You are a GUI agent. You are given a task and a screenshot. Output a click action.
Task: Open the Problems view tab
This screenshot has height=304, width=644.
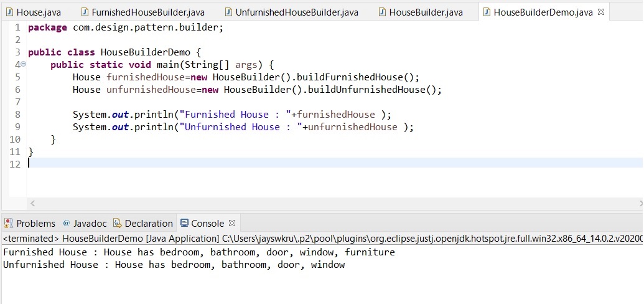30,224
